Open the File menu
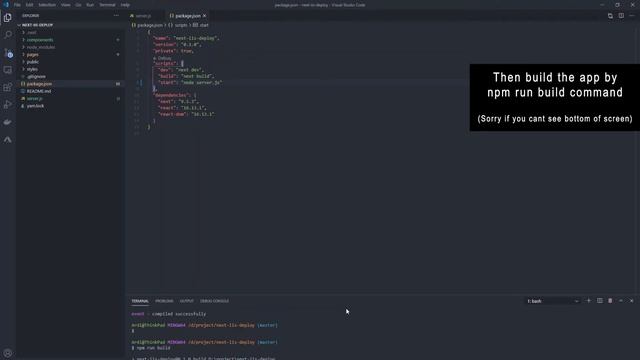Screen dimensions: 640x360 [17, 5]
